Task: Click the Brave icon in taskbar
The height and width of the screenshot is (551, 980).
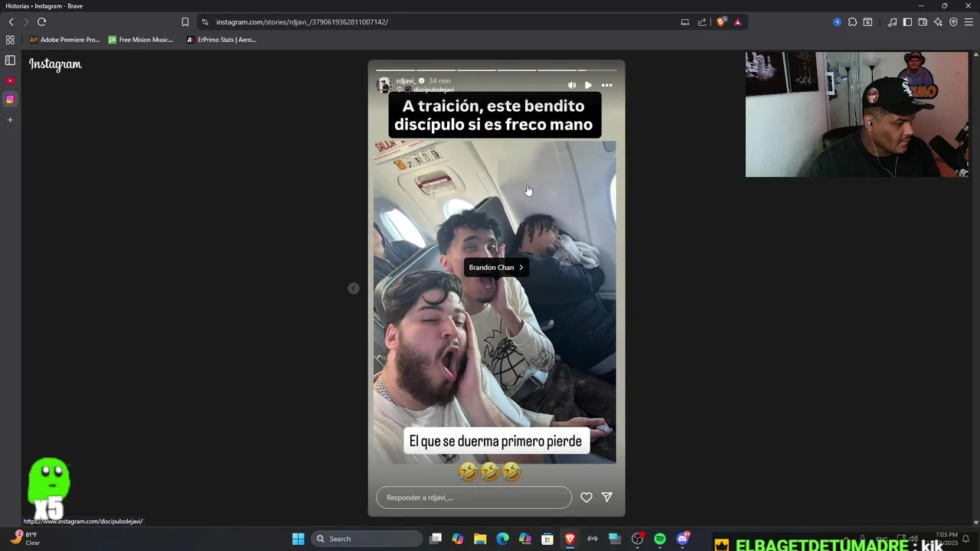Action: click(x=570, y=539)
